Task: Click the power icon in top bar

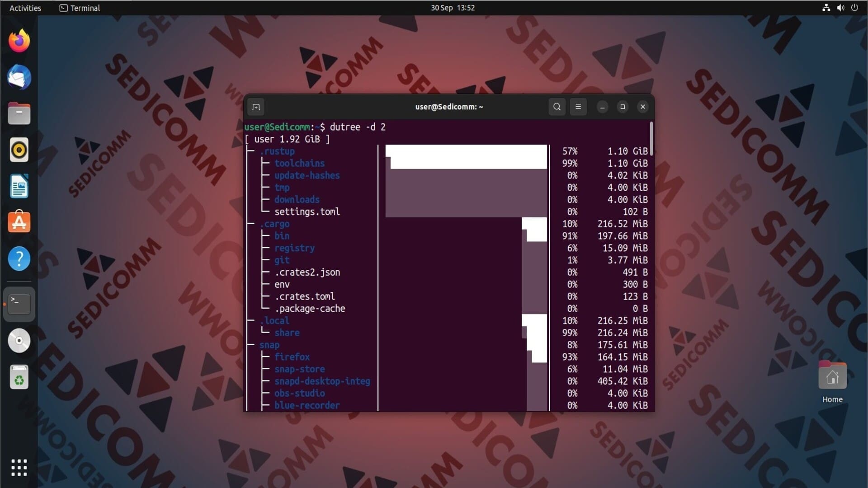Action: click(854, 8)
